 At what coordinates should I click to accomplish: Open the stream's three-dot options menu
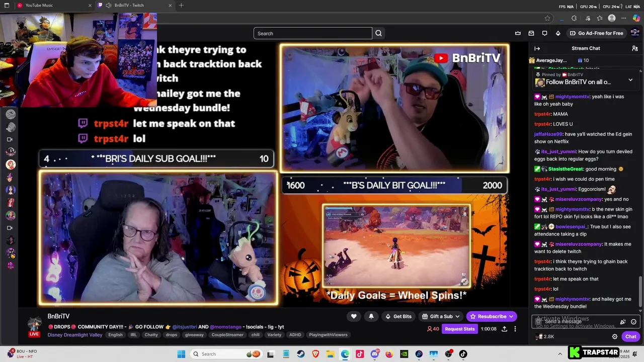pyautogui.click(x=515, y=329)
